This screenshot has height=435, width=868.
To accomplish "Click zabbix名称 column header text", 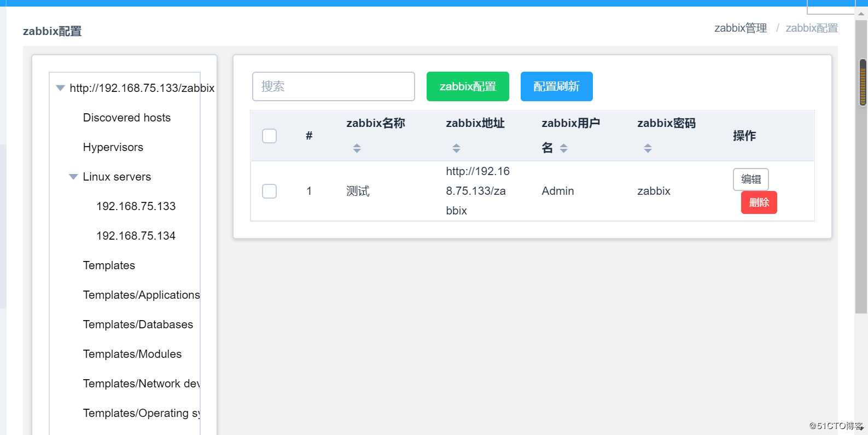I will click(x=376, y=123).
